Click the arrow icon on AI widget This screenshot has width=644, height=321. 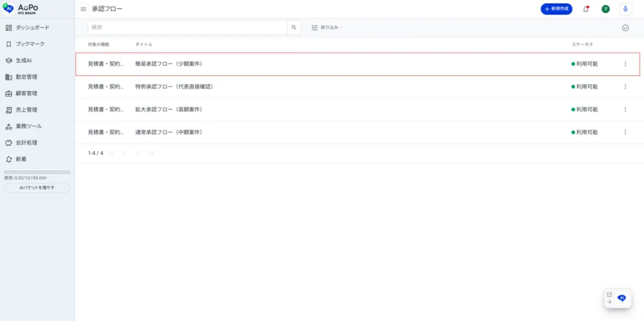coord(609,302)
